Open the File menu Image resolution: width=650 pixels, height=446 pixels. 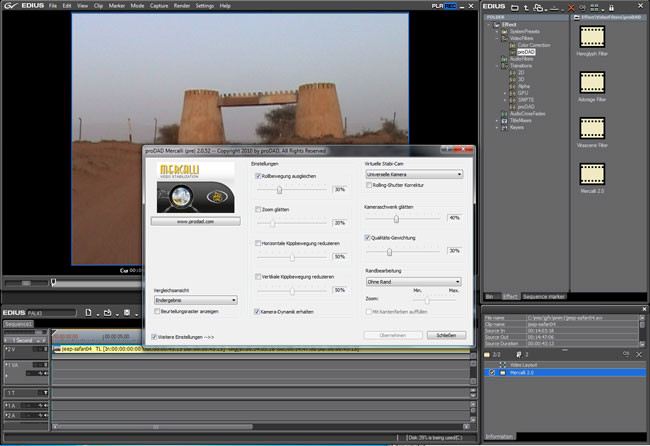(x=53, y=6)
